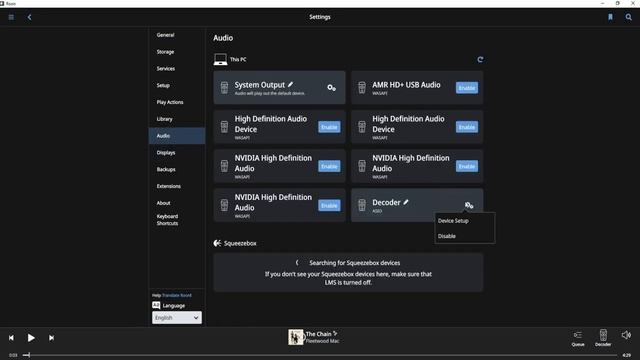Screen dimensions: 640x360
Task: Choose Disable from the Decoder popup menu
Action: tap(447, 236)
